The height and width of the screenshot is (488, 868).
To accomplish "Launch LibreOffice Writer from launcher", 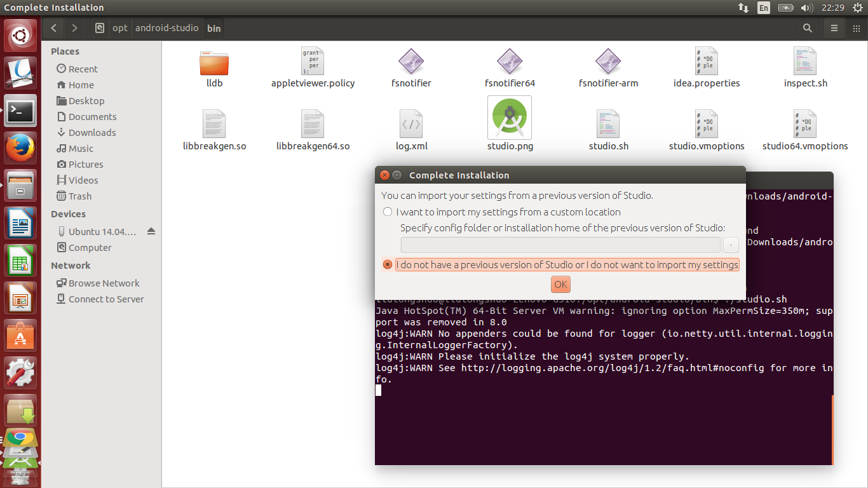I will click(x=20, y=223).
